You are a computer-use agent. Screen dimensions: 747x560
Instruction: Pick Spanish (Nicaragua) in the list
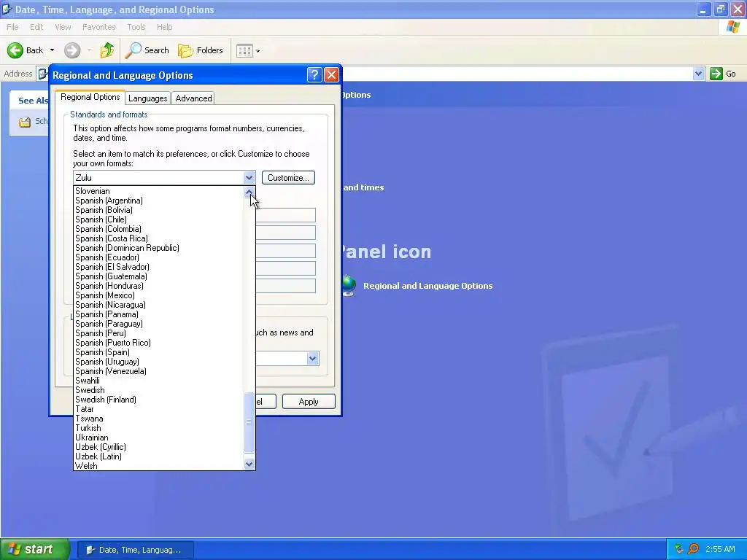click(x=158, y=305)
